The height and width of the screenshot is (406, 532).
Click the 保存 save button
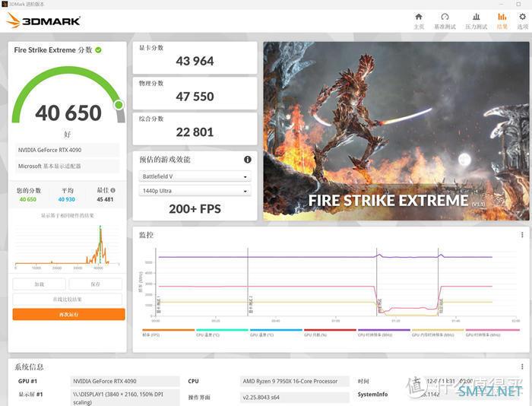[x=95, y=284]
